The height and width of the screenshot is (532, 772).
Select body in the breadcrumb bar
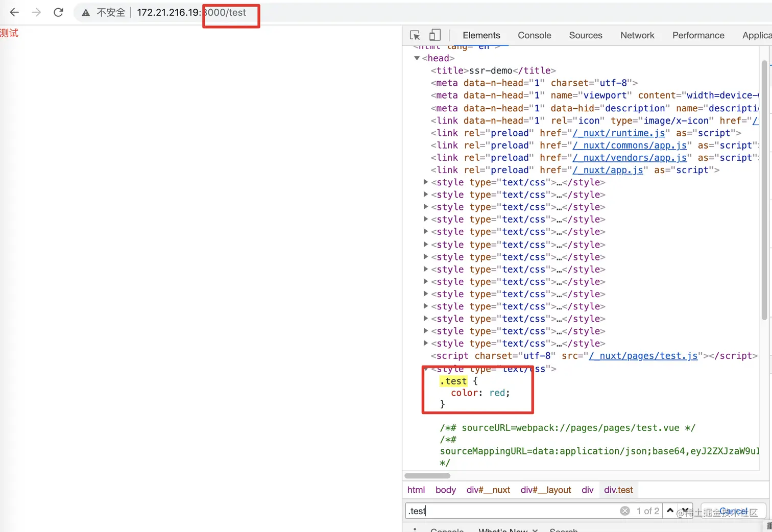(445, 490)
